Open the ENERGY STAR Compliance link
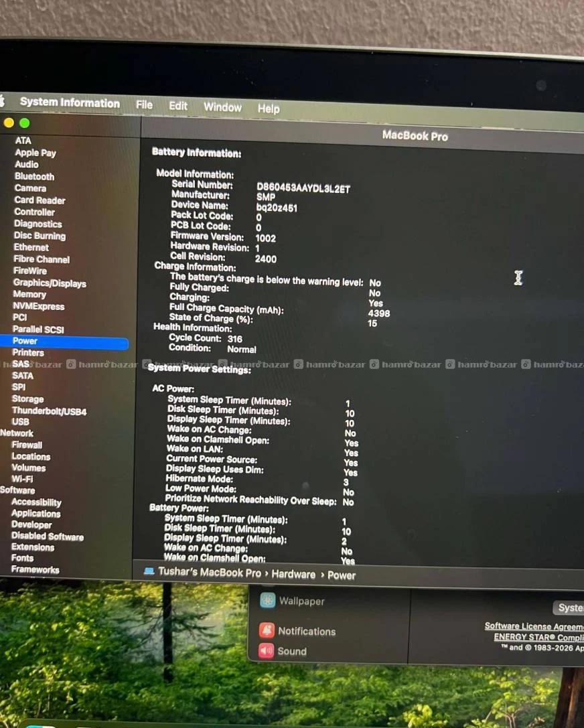584x728 pixels. pyautogui.click(x=538, y=638)
